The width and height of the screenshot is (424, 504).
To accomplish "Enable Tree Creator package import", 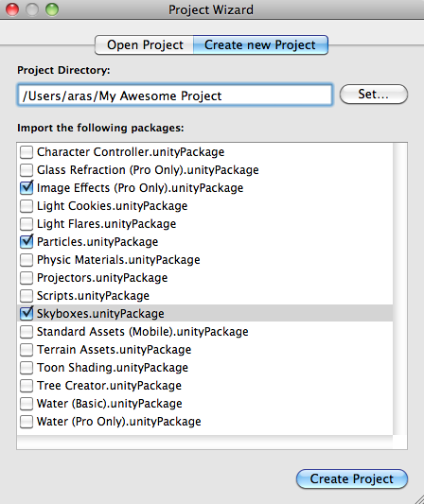I will tap(26, 386).
